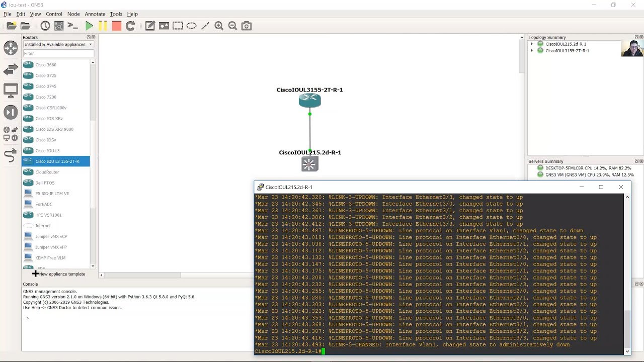644x362 pixels.
Task: Close the Routers panel
Action: pos(93,37)
